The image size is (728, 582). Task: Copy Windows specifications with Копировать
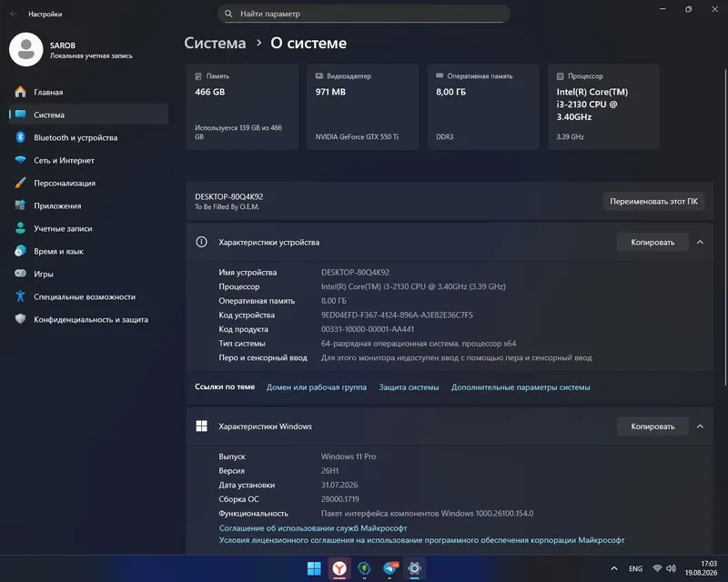[x=652, y=426]
